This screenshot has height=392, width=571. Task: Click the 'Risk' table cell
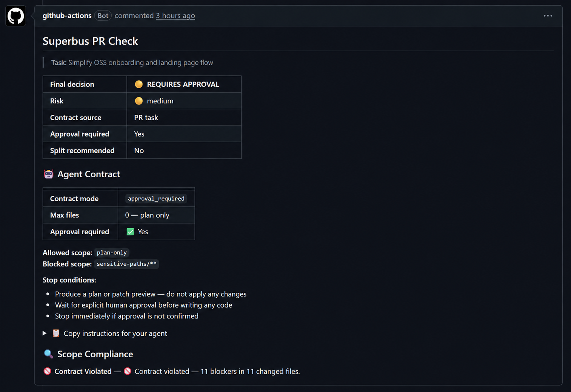(x=85, y=101)
